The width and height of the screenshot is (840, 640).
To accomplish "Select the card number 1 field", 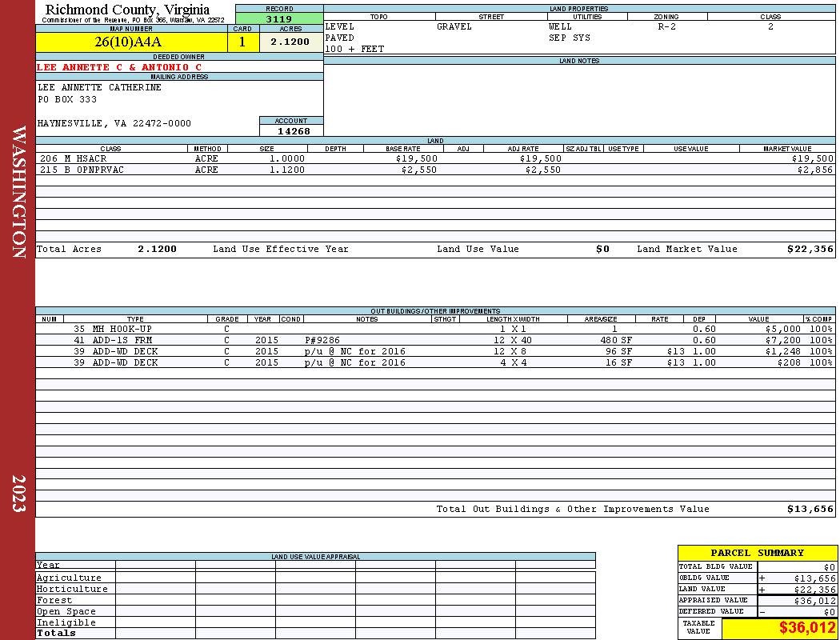I will coord(243,42).
